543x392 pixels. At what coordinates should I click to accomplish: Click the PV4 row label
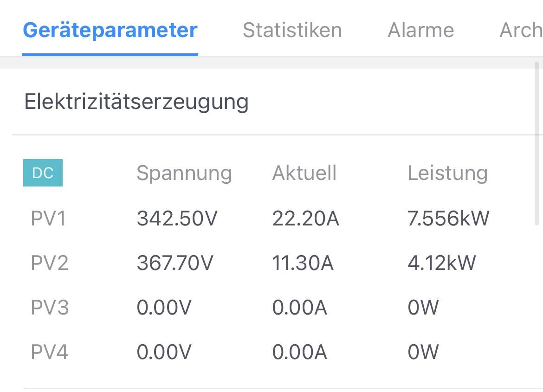[50, 352]
